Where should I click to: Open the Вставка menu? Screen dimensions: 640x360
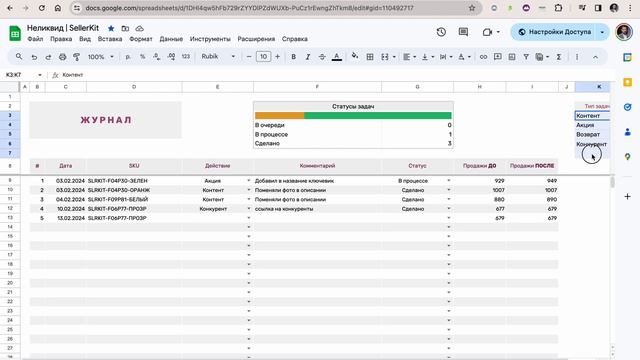click(x=110, y=39)
